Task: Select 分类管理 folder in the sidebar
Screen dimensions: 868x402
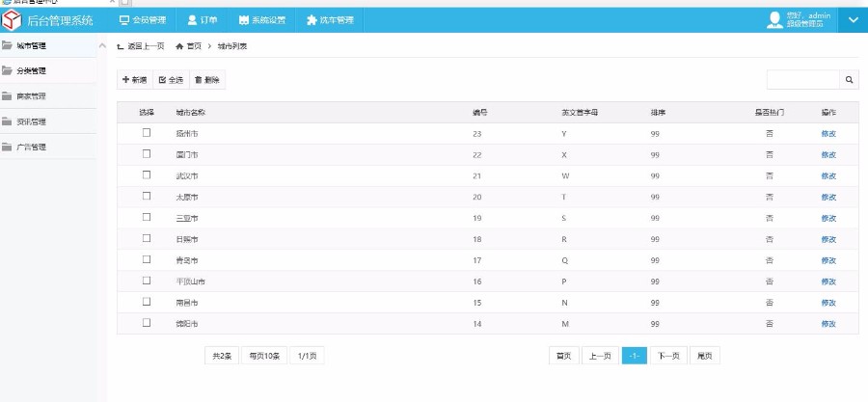Action: tap(47, 70)
